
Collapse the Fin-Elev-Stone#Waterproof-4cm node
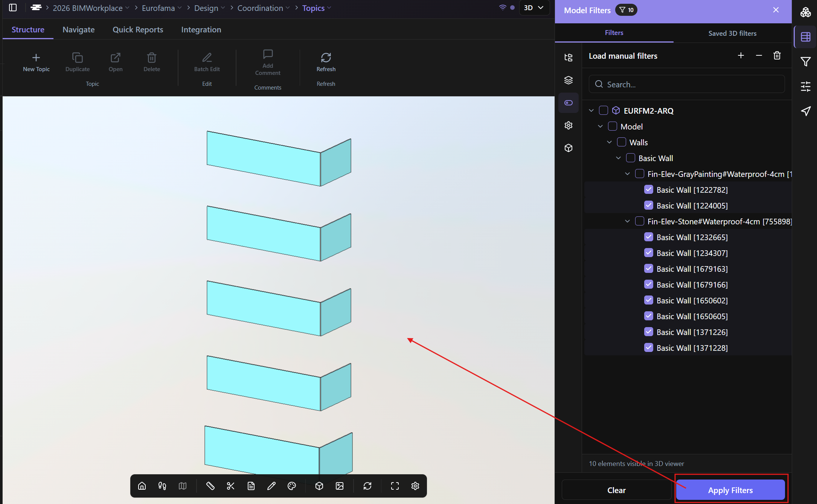click(x=628, y=221)
